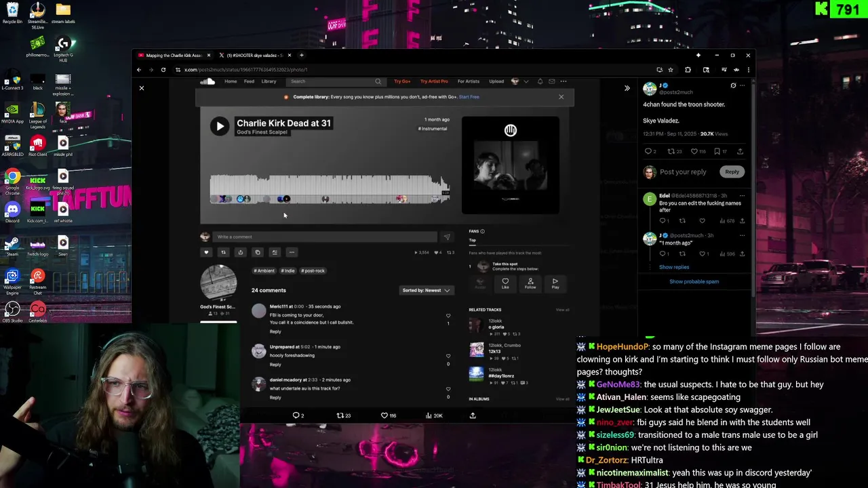Open SoundCloud notifications bell
Viewport: 868px width, 488px height.
coord(540,81)
